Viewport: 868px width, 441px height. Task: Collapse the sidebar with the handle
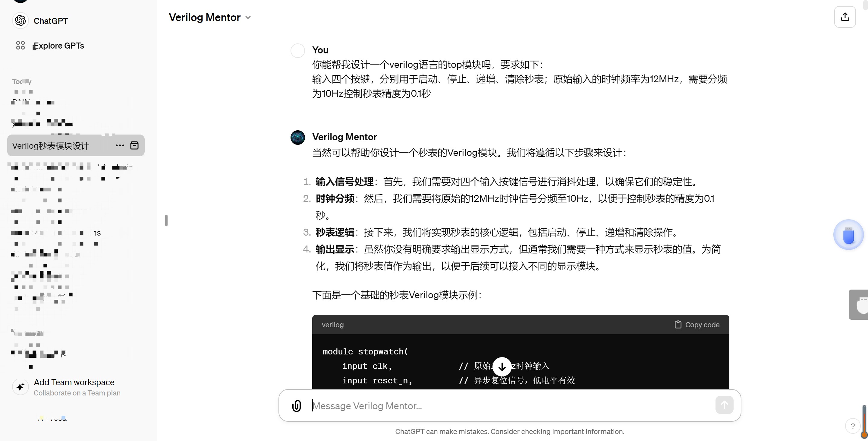click(x=166, y=220)
